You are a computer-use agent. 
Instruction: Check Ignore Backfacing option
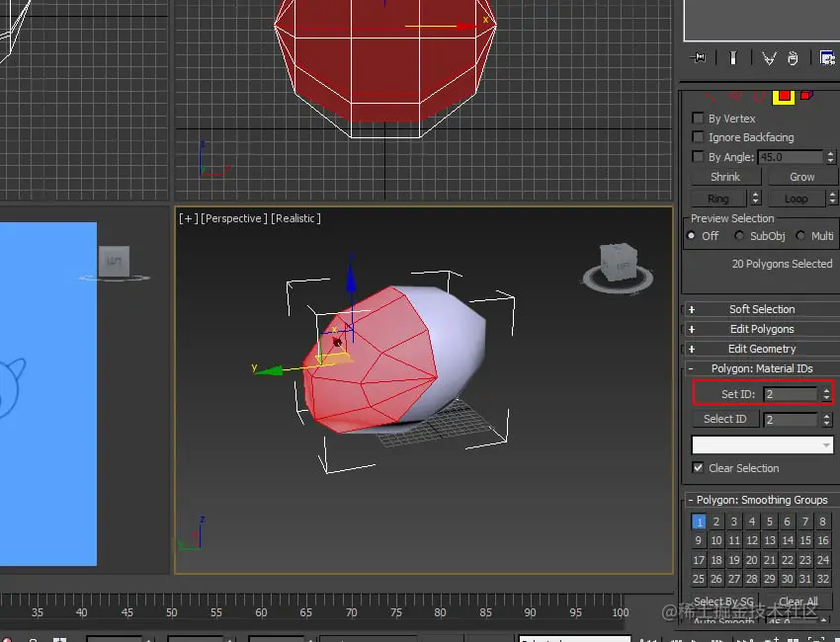click(699, 137)
